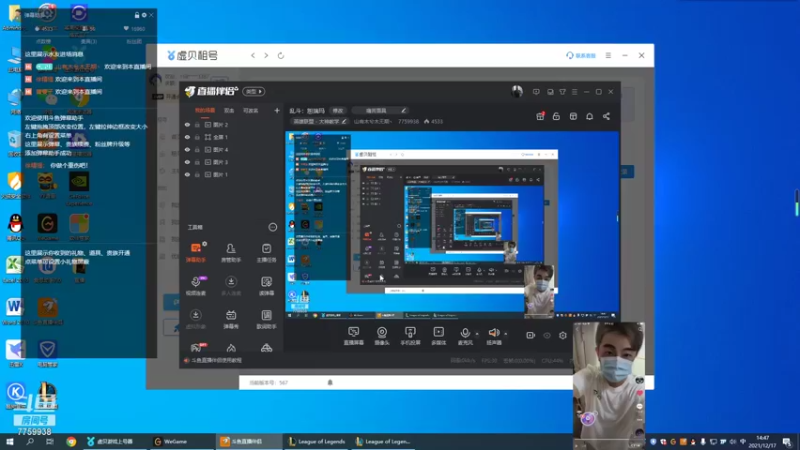Open the streamer tasks checklist icon
800x450 pixels.
tap(266, 253)
